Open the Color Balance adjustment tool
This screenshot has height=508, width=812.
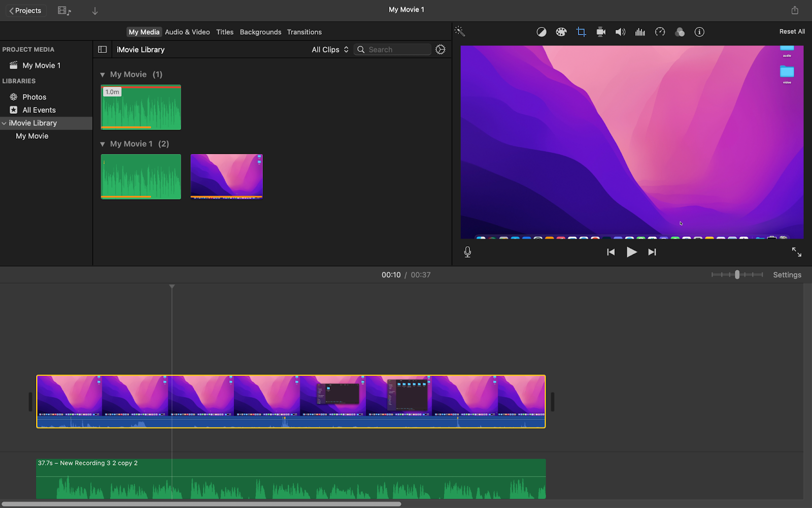tap(542, 32)
